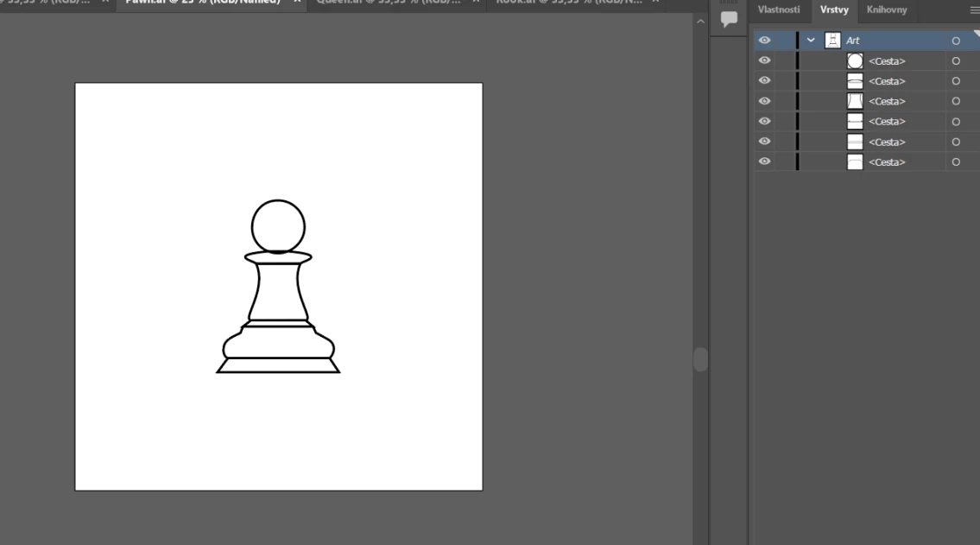Hide the Art layer with its eye icon
Screen dimensions: 980x545
tap(764, 40)
